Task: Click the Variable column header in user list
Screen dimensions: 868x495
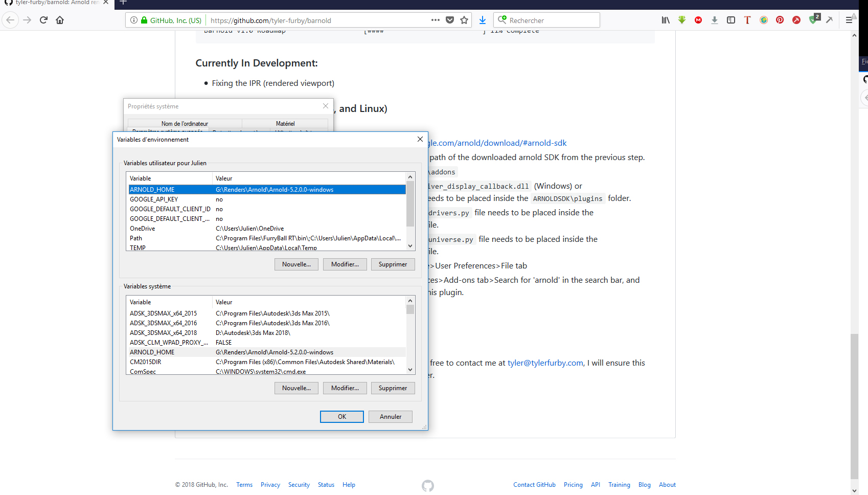Action: point(170,178)
